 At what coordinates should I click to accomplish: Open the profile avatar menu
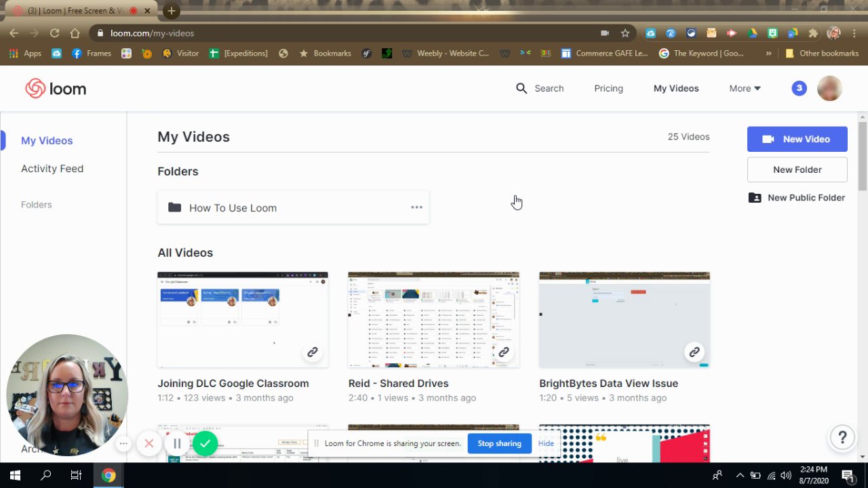point(829,88)
